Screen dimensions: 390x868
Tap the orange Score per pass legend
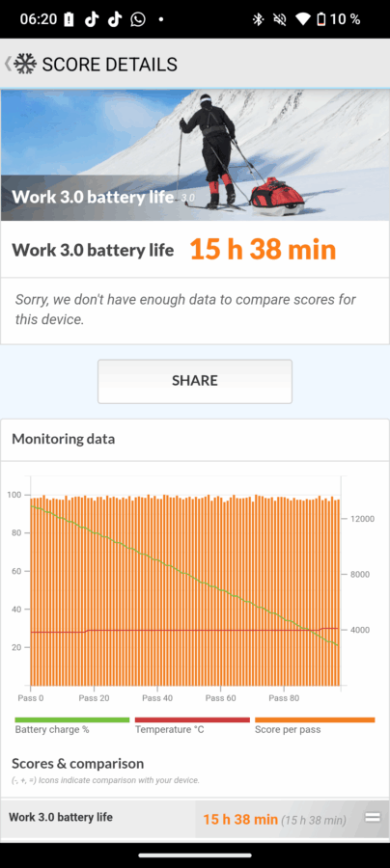[x=315, y=725]
